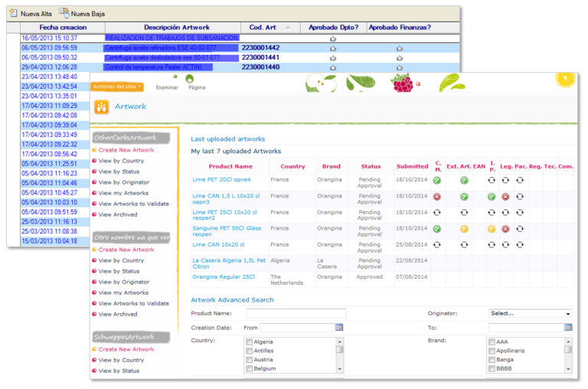Check the Algeria country checkbox

(249, 342)
